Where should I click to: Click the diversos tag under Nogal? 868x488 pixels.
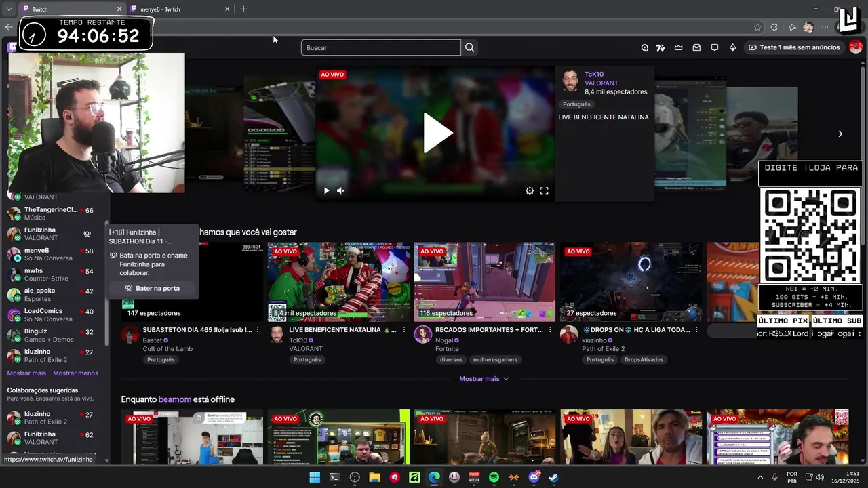451,360
